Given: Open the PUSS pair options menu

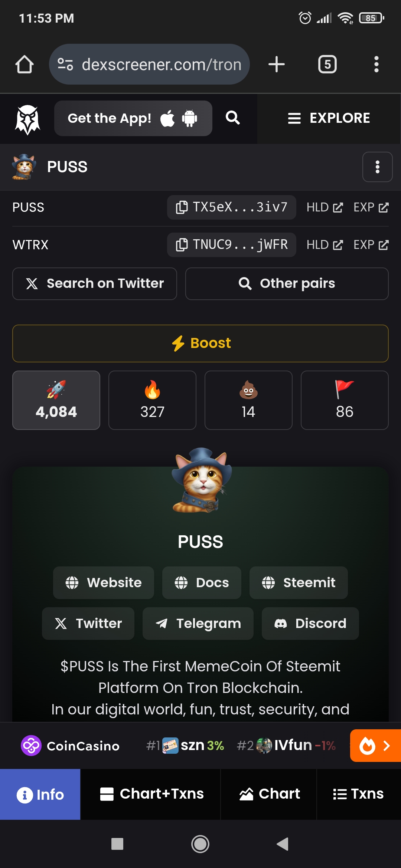Looking at the screenshot, I should (377, 167).
